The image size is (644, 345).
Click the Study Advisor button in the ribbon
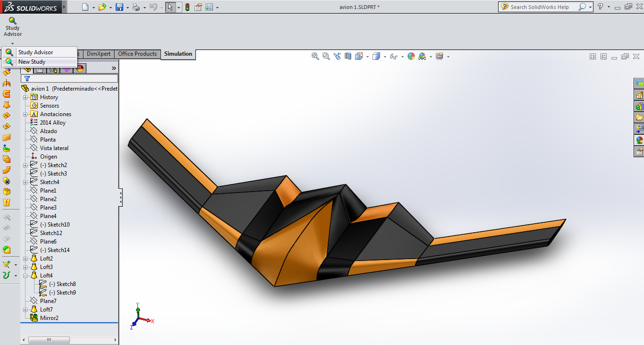(13, 27)
